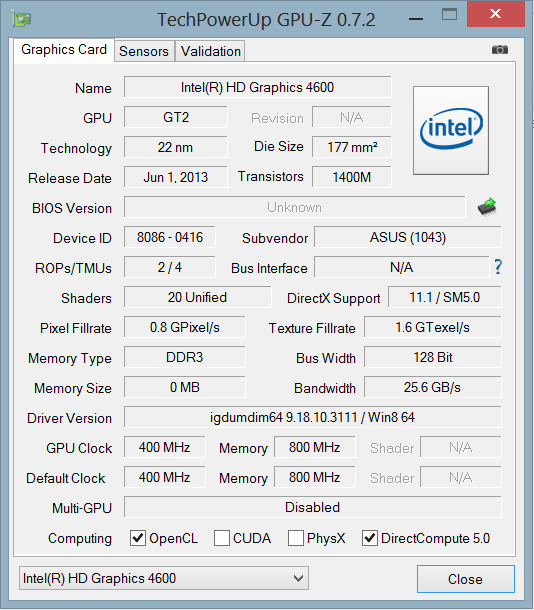Click the Default Clock row Memory 800 MHz
The height and width of the screenshot is (610, 534).
[x=314, y=477]
